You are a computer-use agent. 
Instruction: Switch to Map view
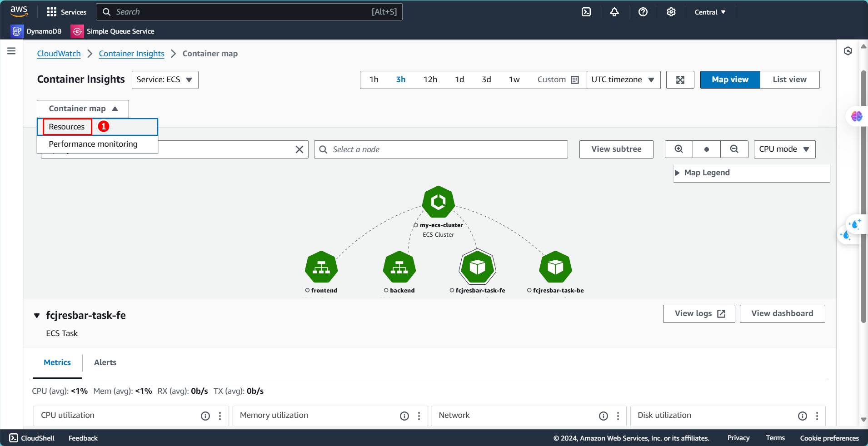tap(730, 79)
